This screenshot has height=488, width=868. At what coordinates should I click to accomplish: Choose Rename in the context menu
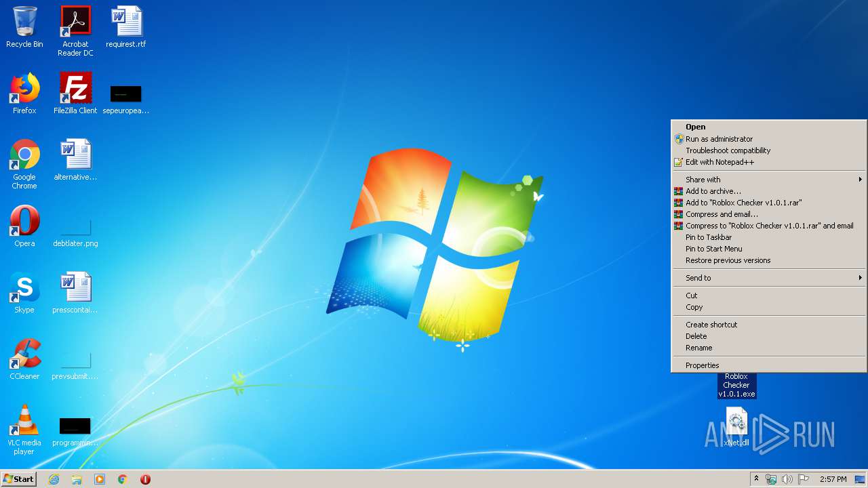pos(769,348)
